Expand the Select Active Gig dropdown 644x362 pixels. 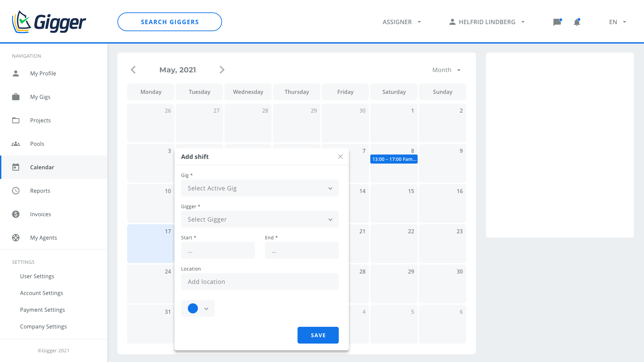click(x=260, y=188)
